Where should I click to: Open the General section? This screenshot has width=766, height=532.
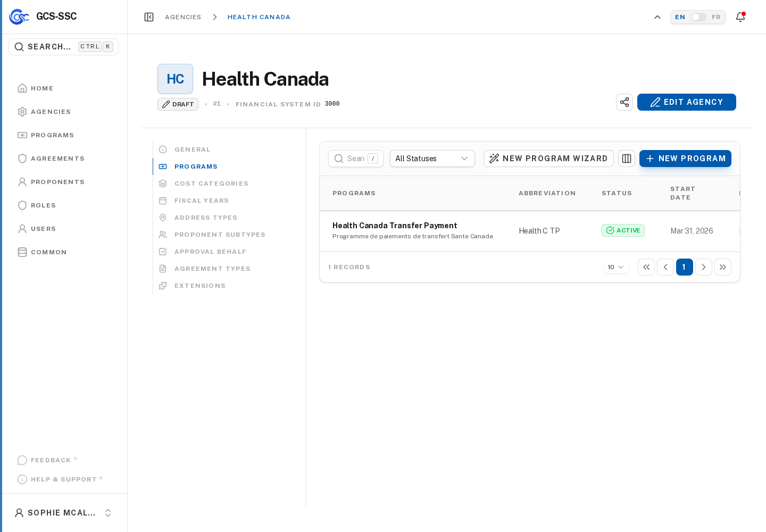click(193, 149)
